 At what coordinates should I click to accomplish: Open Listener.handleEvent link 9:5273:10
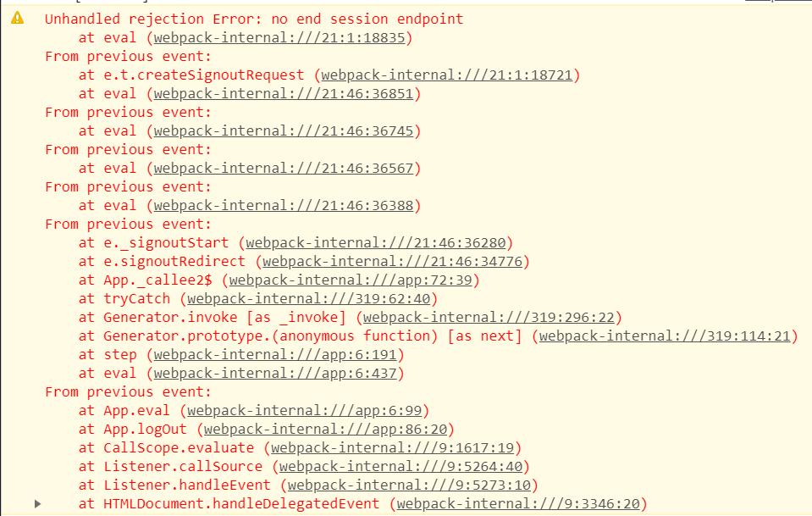(x=409, y=485)
